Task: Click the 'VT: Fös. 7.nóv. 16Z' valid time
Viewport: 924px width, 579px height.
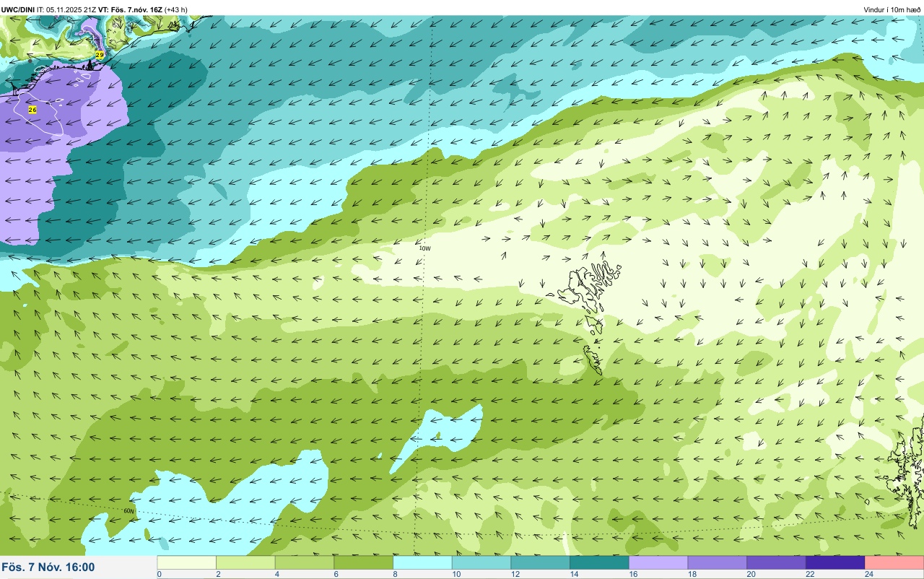Action: point(130,9)
